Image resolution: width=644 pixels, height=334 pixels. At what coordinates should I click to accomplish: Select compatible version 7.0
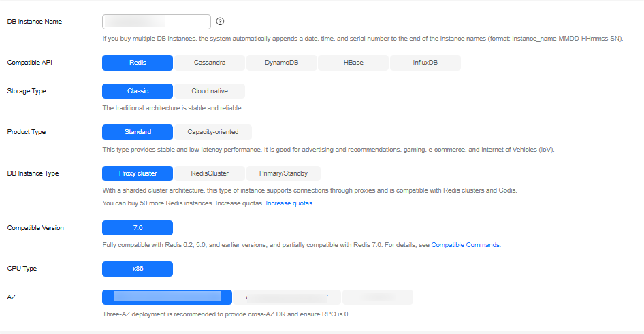138,228
